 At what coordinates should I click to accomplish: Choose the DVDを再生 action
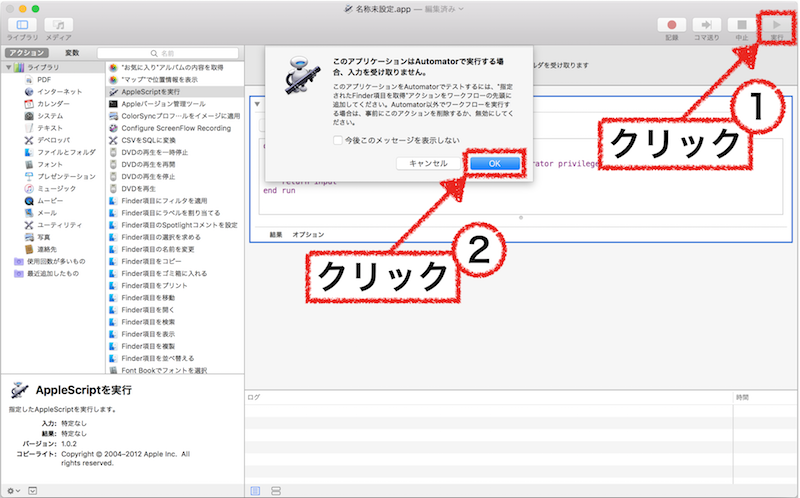click(174, 189)
